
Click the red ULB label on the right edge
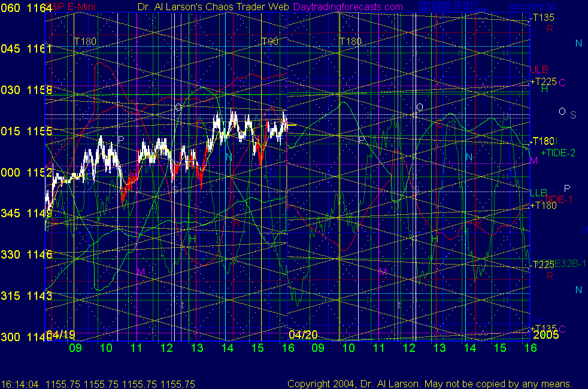(539, 69)
